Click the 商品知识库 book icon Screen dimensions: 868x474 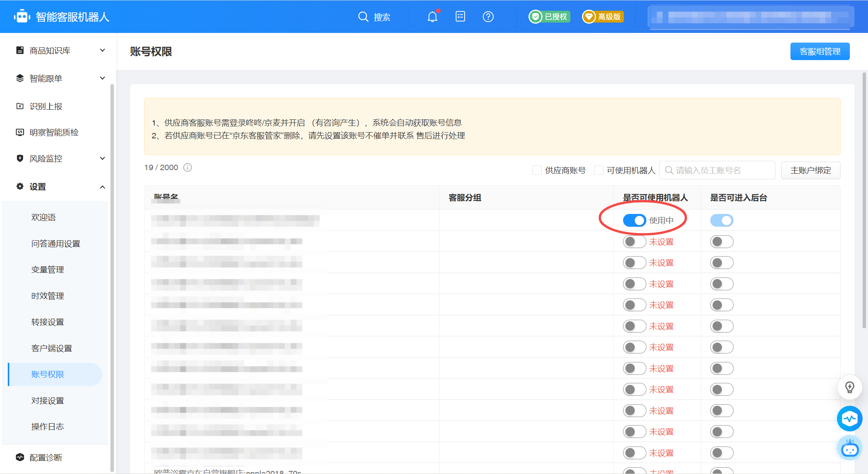pyautogui.click(x=20, y=50)
